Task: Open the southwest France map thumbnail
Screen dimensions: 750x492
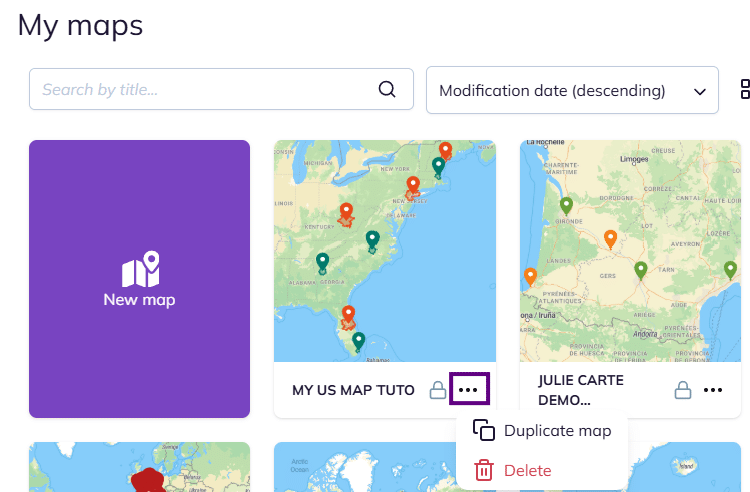Action: coord(630,250)
